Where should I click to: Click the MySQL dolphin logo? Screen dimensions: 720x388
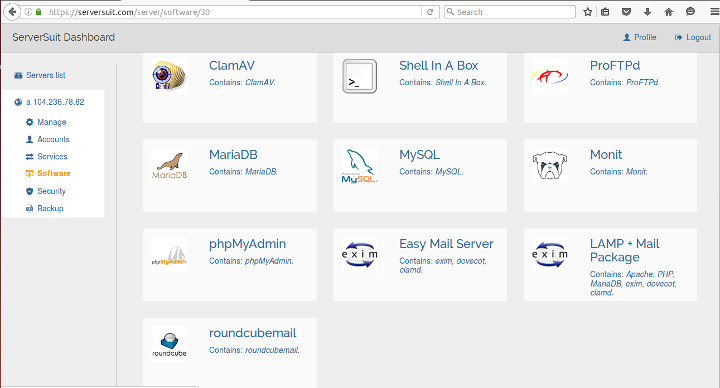pyautogui.click(x=360, y=165)
